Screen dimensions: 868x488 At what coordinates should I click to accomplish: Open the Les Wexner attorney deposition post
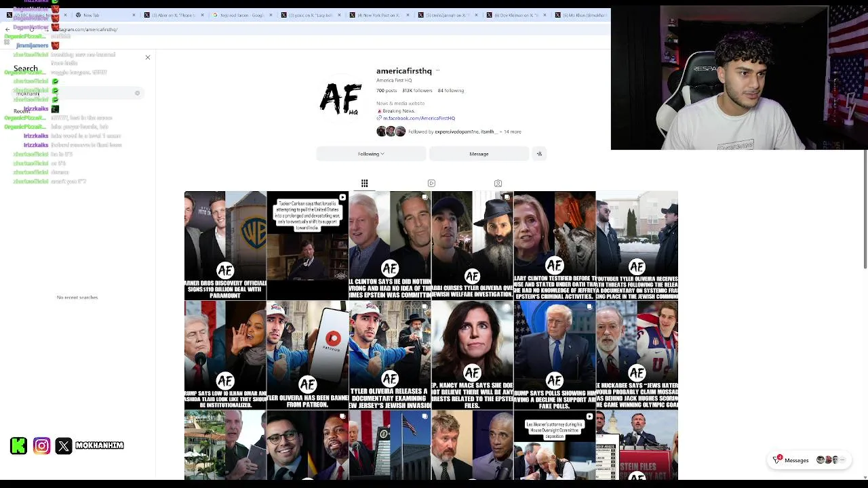[554, 445]
